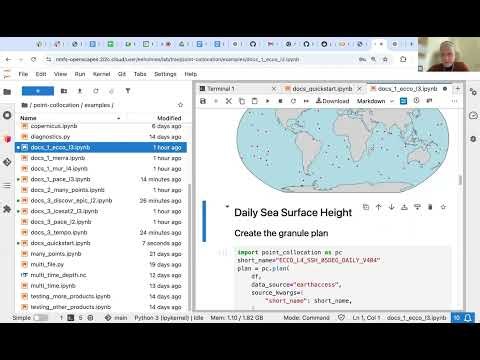Open the File menu

click(23, 74)
